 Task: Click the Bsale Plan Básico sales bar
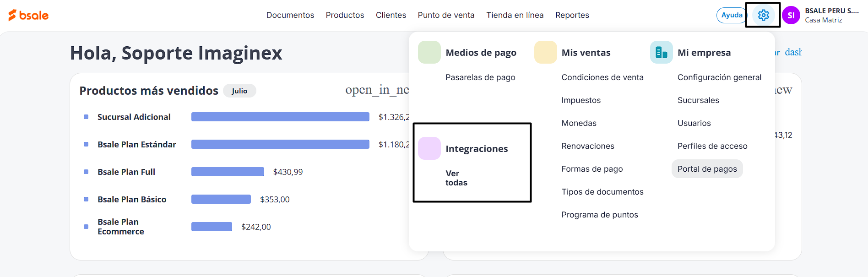221,199
